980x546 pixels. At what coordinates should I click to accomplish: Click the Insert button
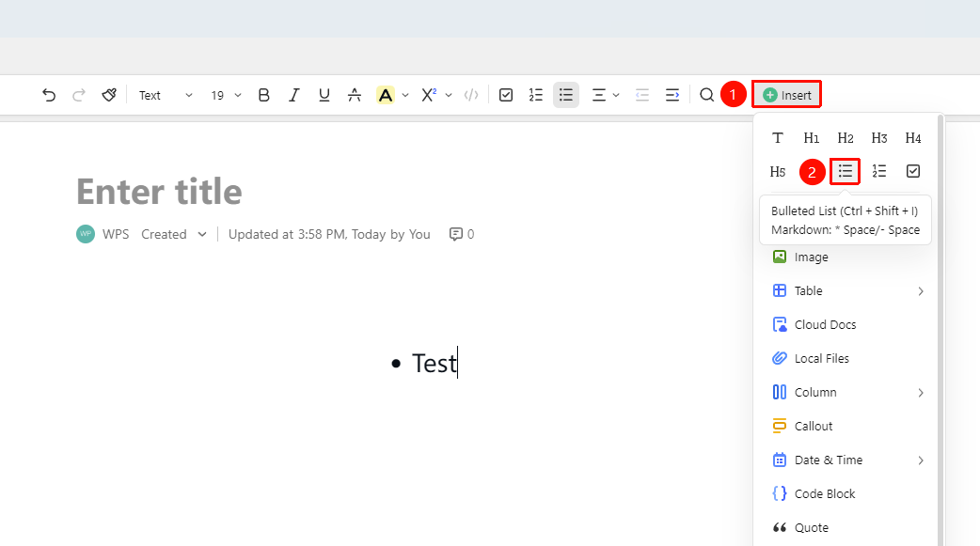[x=787, y=95]
